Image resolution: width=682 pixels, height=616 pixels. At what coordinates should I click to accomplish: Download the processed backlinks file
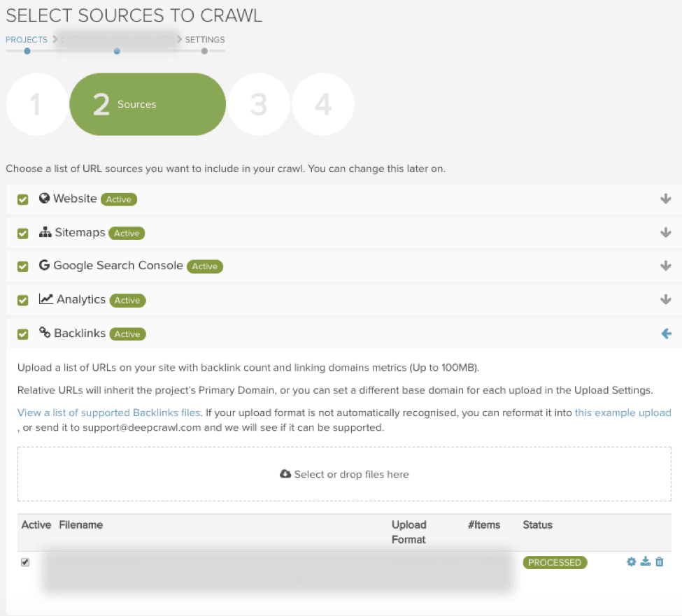(x=646, y=561)
